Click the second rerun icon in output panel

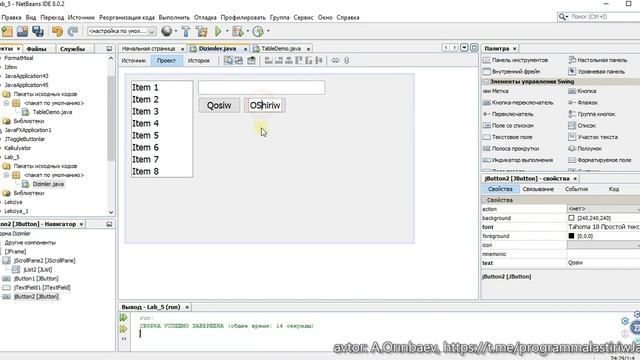pyautogui.click(x=123, y=329)
